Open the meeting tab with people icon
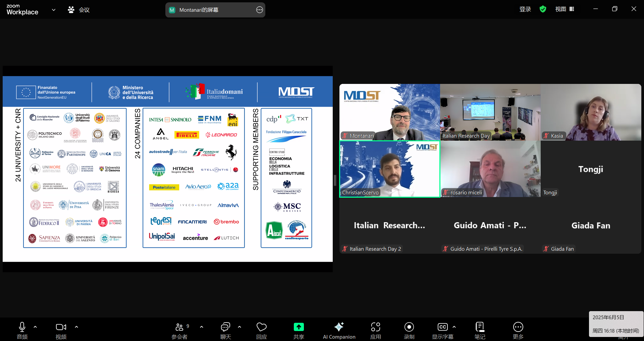 pos(79,10)
